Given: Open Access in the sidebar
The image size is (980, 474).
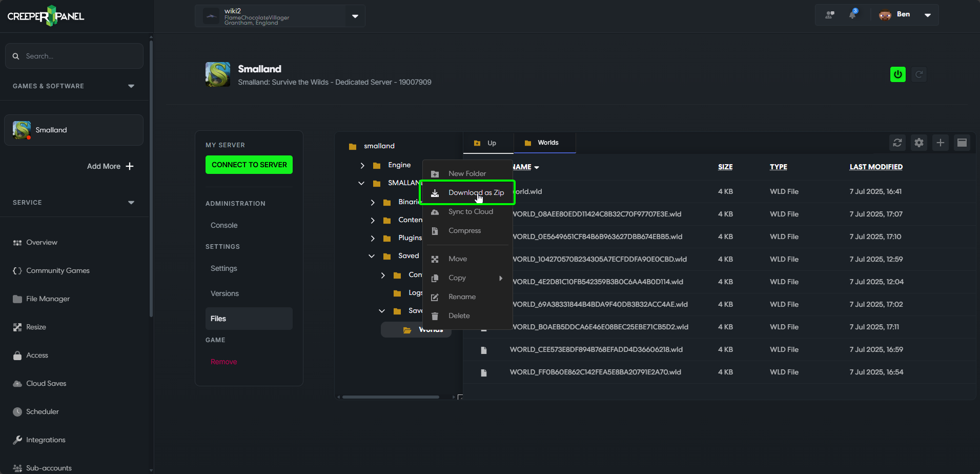Looking at the screenshot, I should (30, 355).
